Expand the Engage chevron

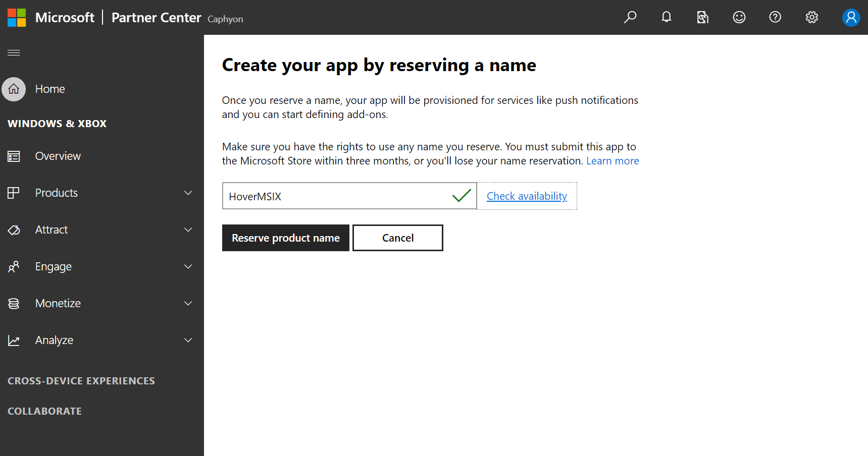click(188, 267)
